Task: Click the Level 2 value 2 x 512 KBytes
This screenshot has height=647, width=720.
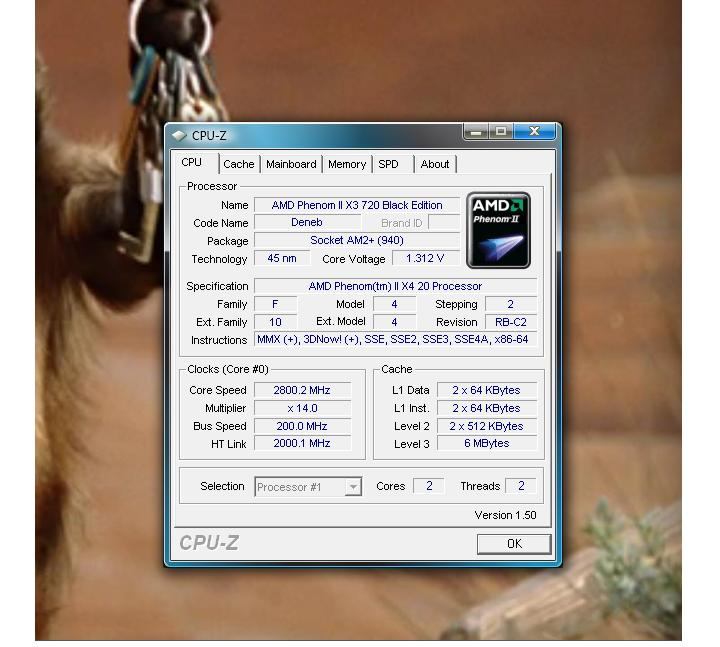Action: click(487, 426)
